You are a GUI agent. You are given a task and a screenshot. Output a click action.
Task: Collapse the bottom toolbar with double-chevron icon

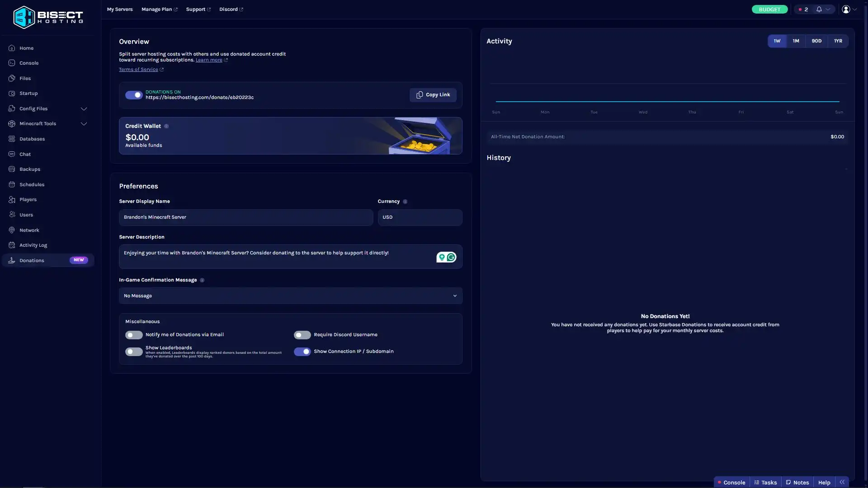point(842,482)
